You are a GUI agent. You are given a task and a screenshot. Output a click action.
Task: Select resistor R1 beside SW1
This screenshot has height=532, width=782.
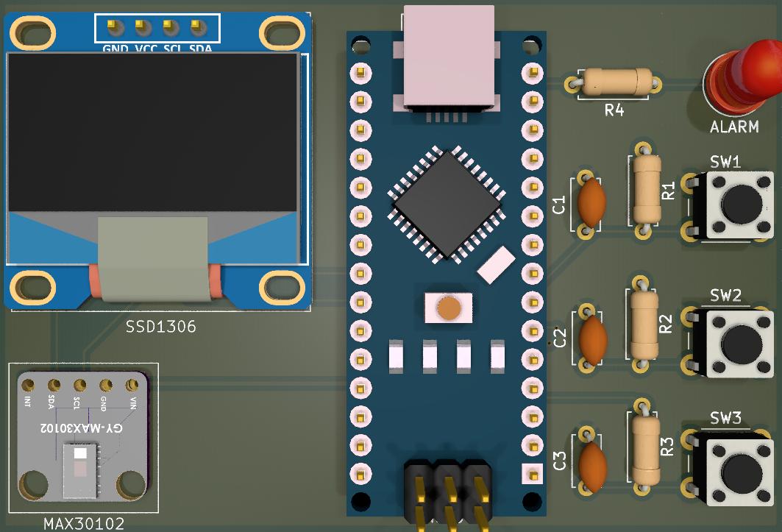[x=644, y=191]
